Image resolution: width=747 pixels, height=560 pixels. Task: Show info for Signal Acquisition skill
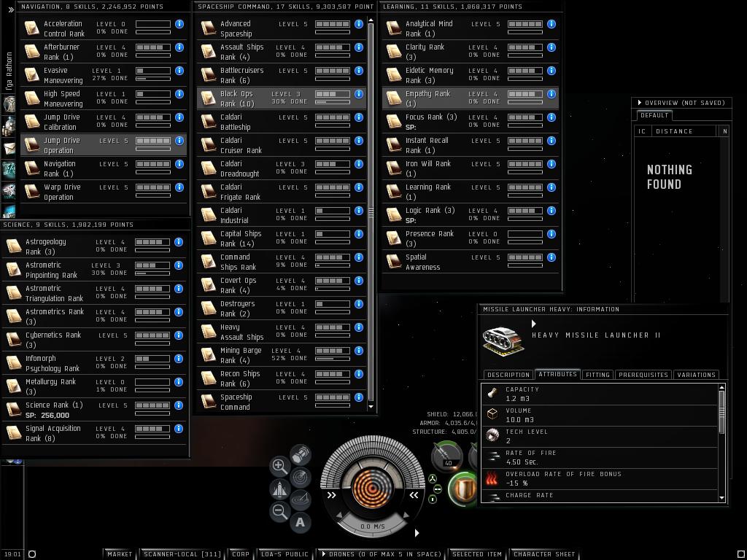click(x=179, y=429)
